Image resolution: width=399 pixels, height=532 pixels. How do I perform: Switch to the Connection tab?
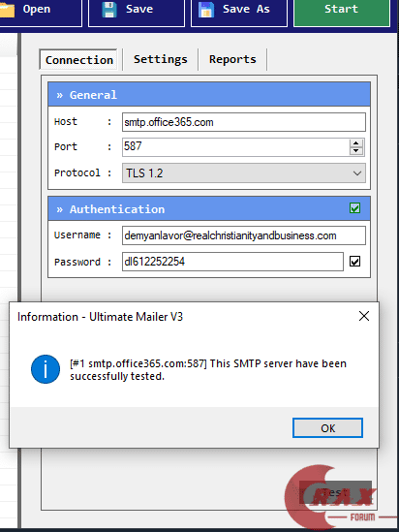pyautogui.click(x=78, y=60)
